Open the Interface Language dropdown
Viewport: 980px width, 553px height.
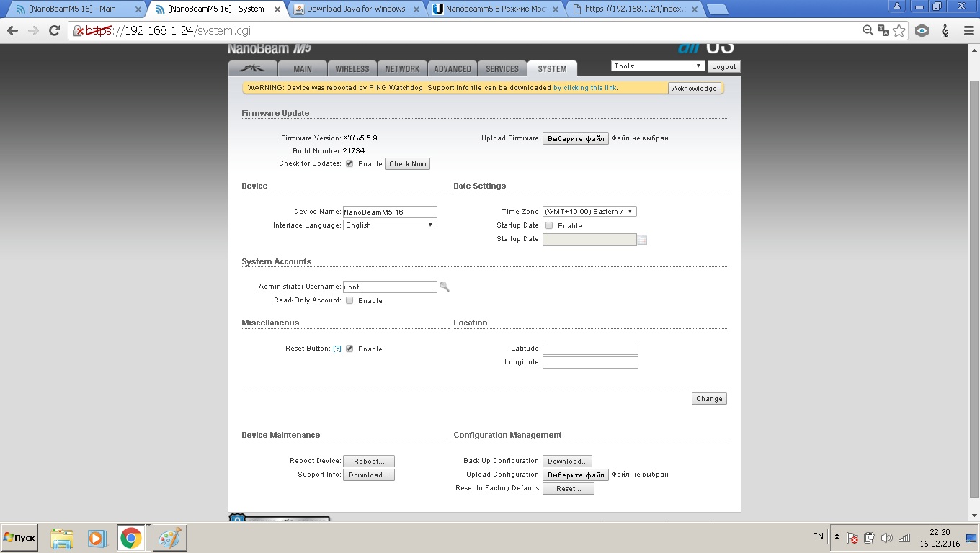coord(390,225)
